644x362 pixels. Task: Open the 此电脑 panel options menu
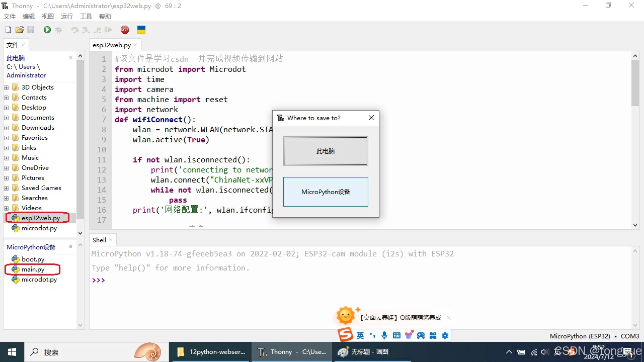coord(71,57)
